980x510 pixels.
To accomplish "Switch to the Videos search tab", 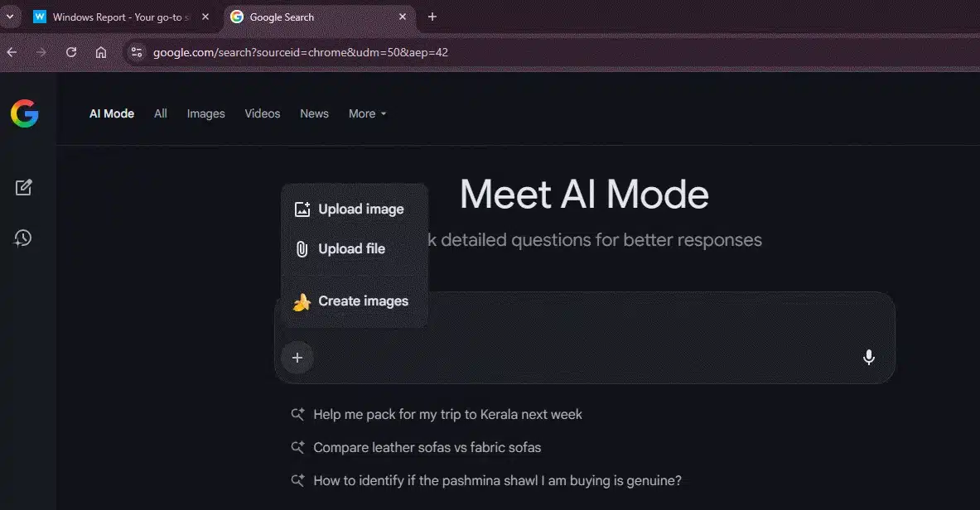I will point(262,113).
